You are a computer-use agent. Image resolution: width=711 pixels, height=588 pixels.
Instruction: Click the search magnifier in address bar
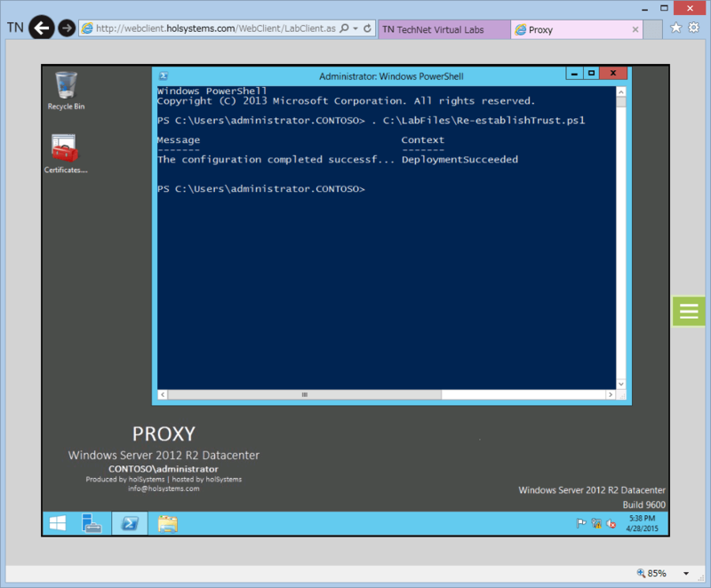pos(345,28)
